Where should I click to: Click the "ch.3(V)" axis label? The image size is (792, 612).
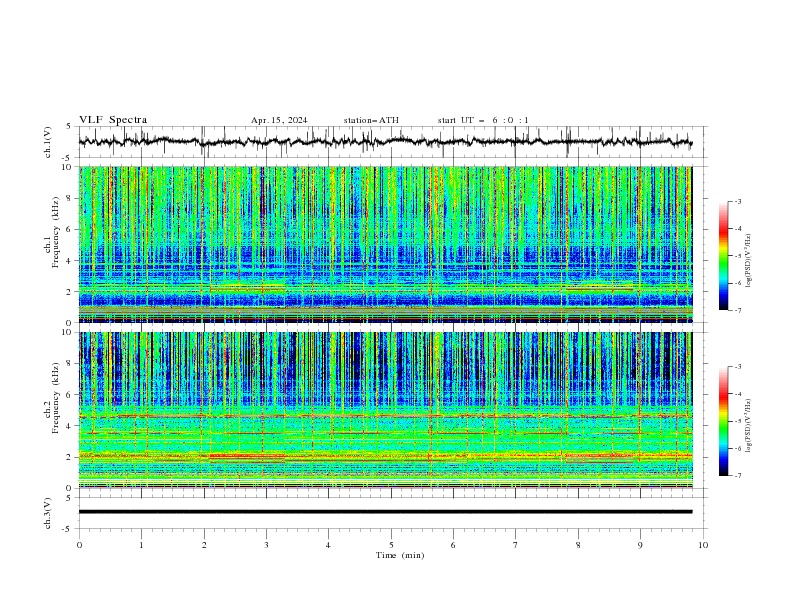(48, 513)
